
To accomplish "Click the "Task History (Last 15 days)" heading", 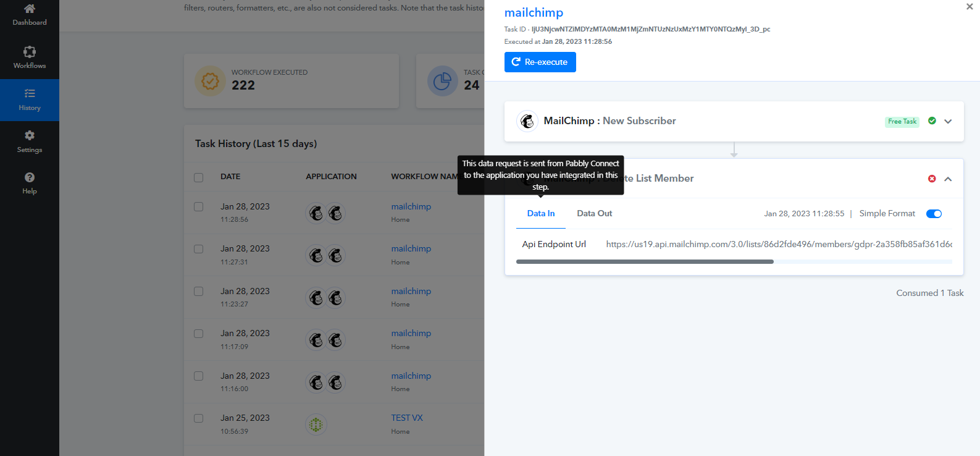I will [256, 143].
